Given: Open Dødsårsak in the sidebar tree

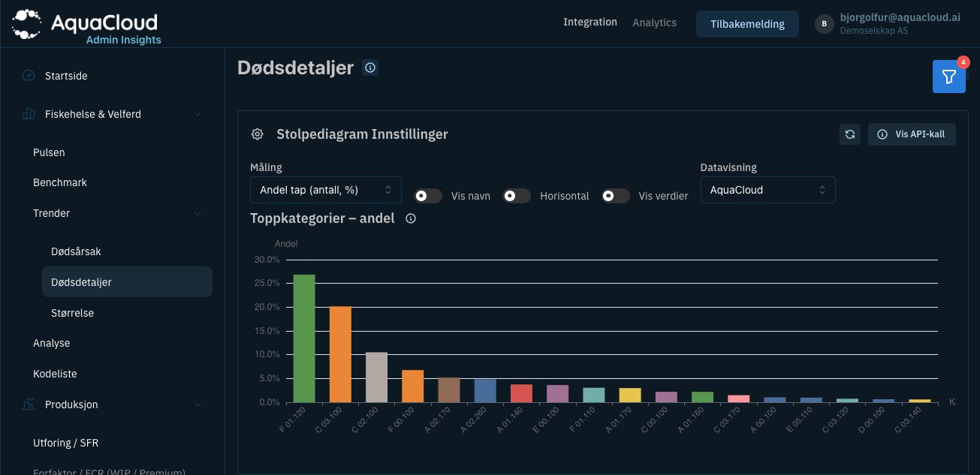Looking at the screenshot, I should [76, 251].
